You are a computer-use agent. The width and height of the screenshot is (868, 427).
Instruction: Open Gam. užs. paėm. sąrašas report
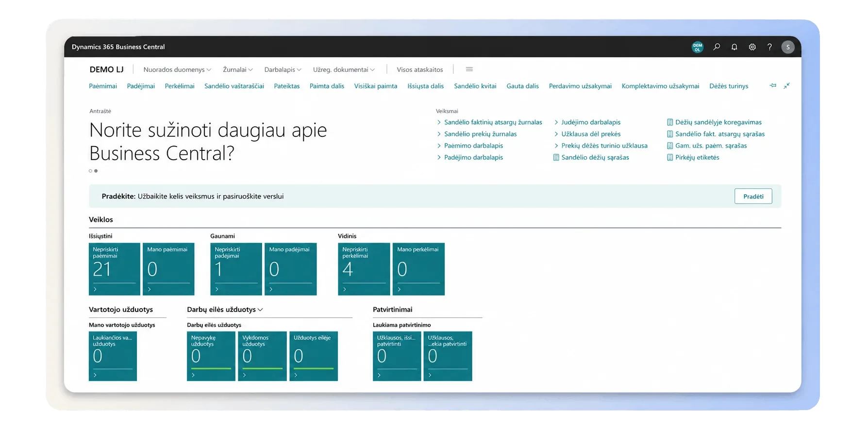[x=707, y=146]
